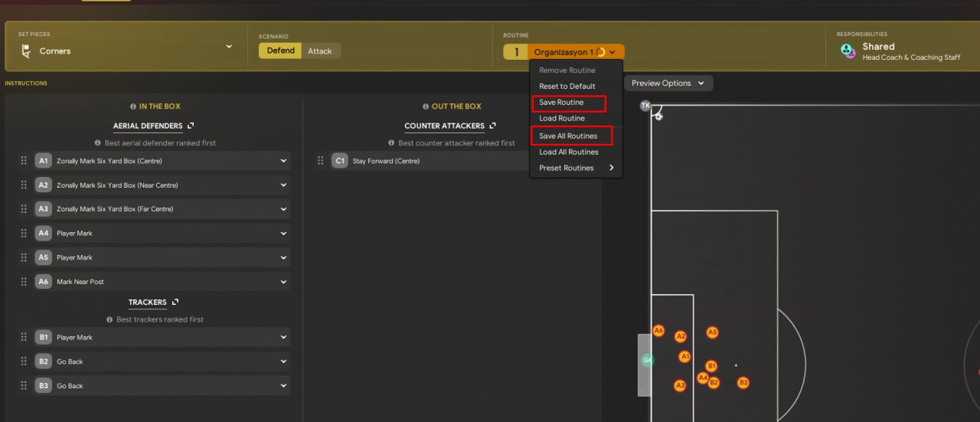Click the Counter Attackers heading
Screen dimensions: 980x422
pyautogui.click(x=444, y=126)
